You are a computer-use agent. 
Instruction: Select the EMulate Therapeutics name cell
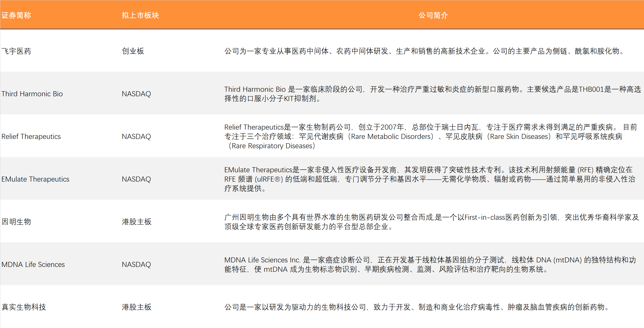pyautogui.click(x=35, y=179)
